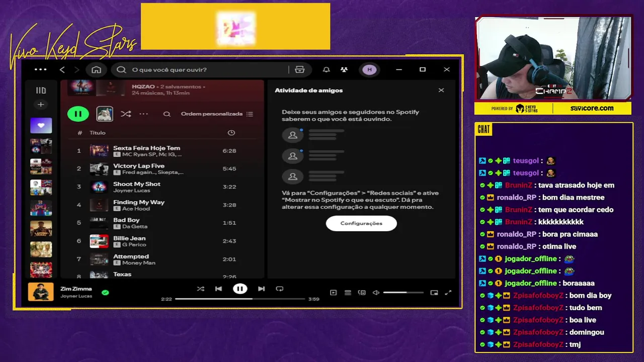This screenshot has height=362, width=644.
Task: Open the last sidebar playlist, the red cover
Action: [41, 270]
